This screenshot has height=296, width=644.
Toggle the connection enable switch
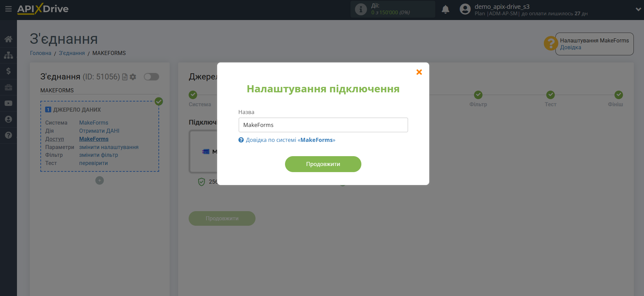pos(151,77)
